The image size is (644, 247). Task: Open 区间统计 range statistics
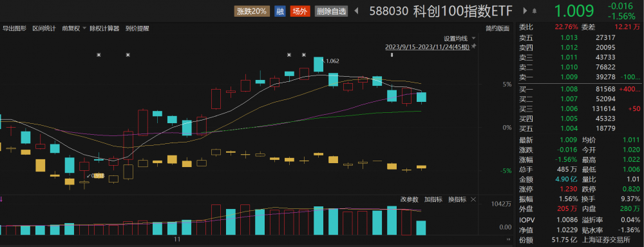44,29
